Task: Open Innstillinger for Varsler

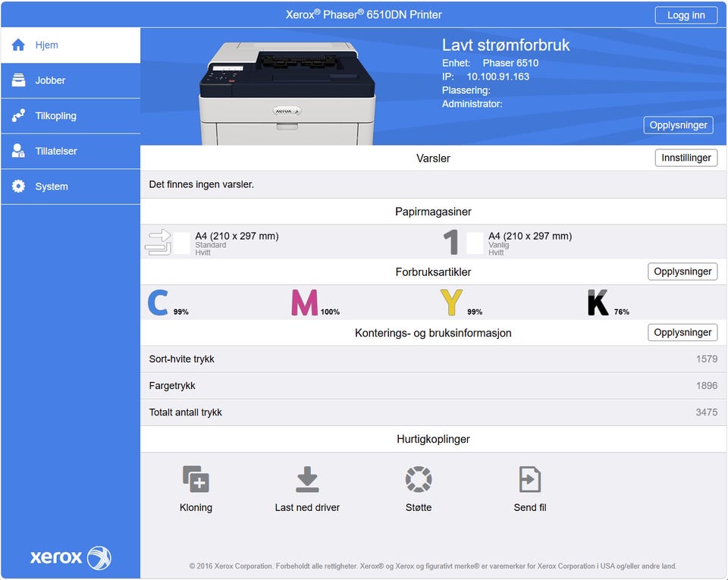Action: [x=686, y=158]
